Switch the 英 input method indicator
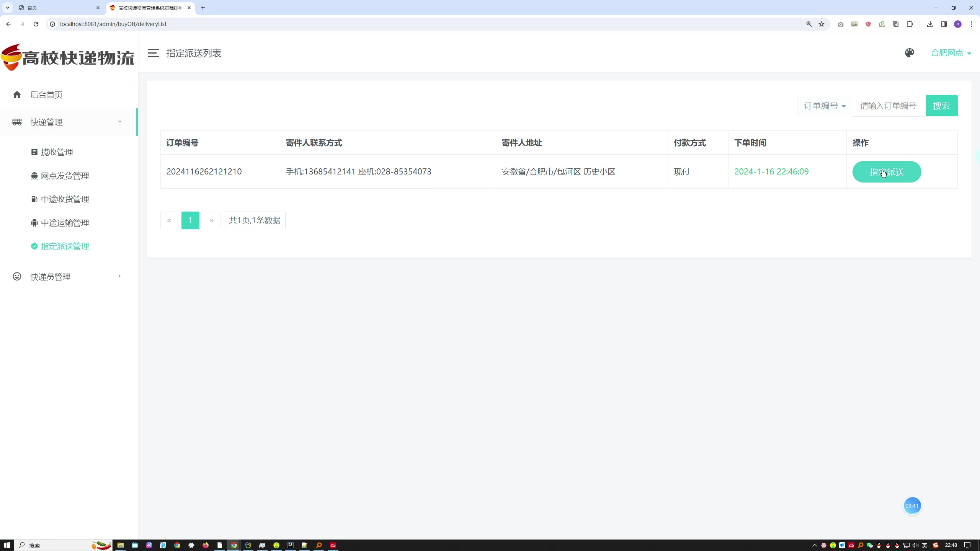The width and height of the screenshot is (980, 551). 924,545
